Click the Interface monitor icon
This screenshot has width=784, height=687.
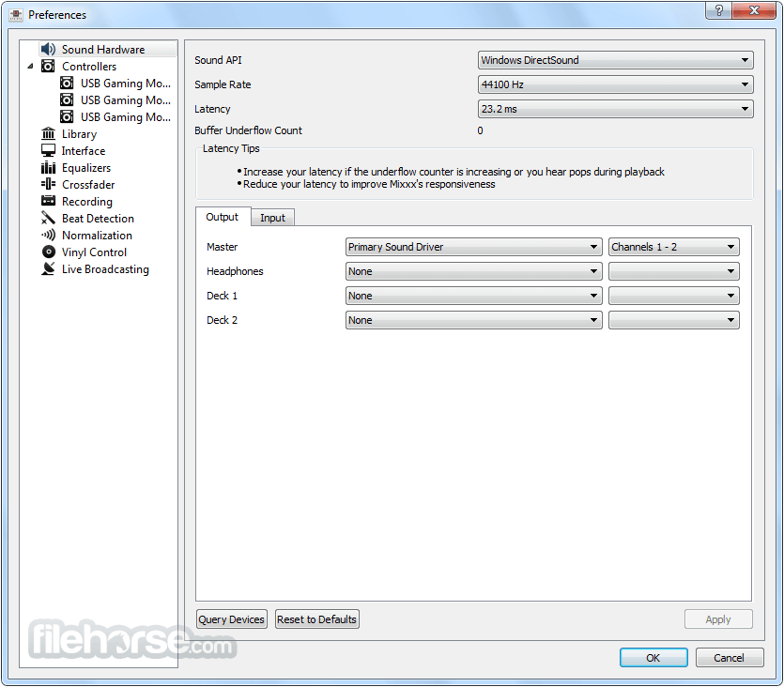tap(48, 150)
